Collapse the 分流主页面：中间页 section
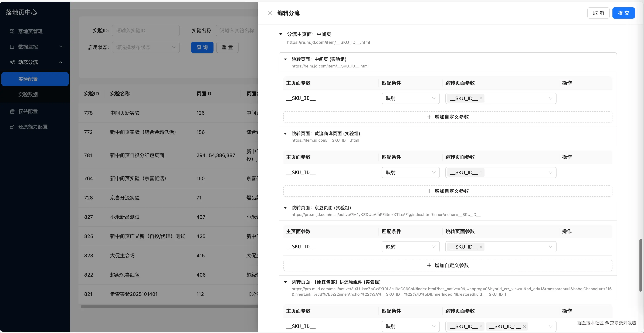Image resolution: width=644 pixels, height=333 pixels. [281, 34]
